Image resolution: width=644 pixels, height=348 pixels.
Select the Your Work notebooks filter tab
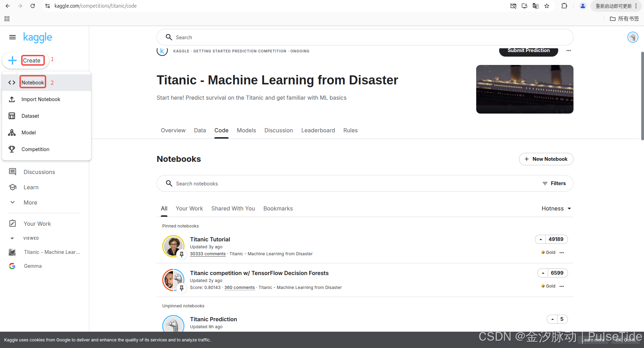coord(189,208)
